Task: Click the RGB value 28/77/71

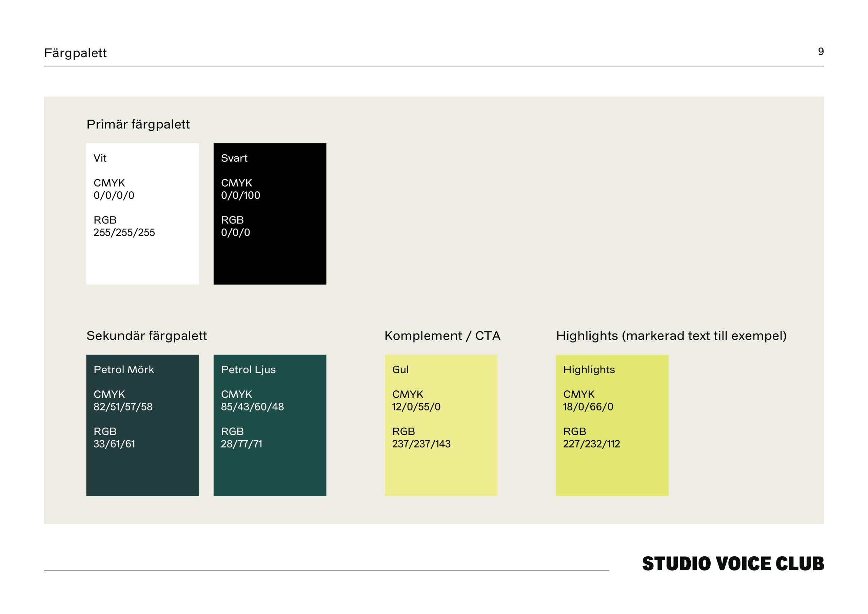Action: pos(241,444)
